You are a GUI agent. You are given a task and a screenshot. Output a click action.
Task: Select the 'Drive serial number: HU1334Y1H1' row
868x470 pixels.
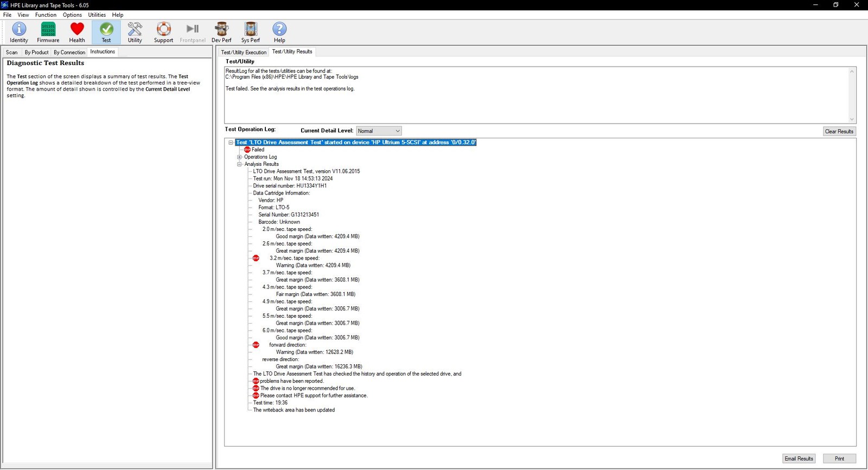pyautogui.click(x=290, y=186)
